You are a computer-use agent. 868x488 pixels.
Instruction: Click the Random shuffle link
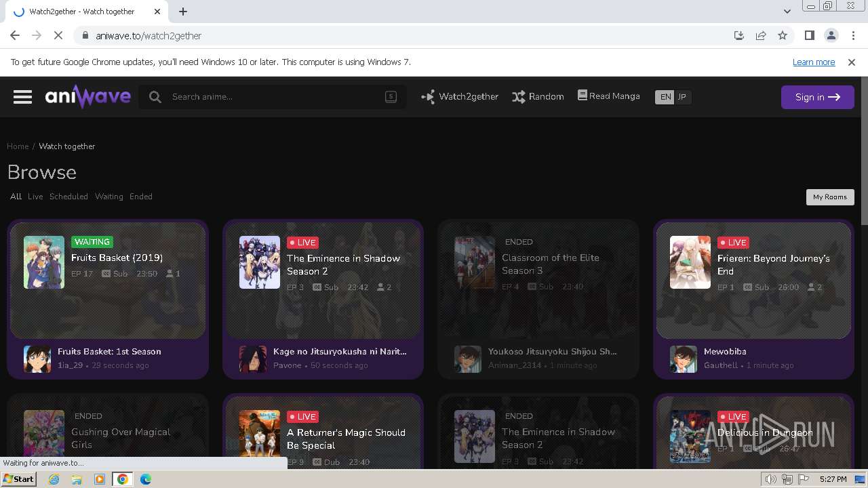pos(538,97)
